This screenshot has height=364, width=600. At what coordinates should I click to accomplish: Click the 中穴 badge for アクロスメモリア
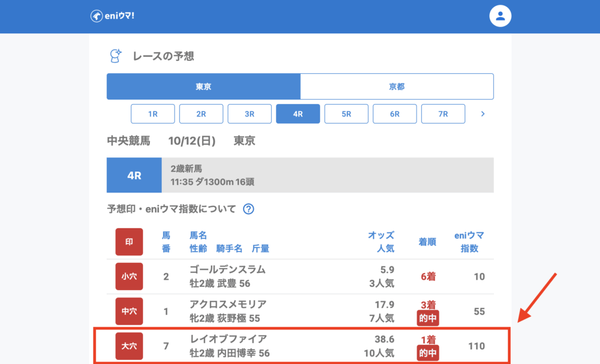tap(129, 311)
